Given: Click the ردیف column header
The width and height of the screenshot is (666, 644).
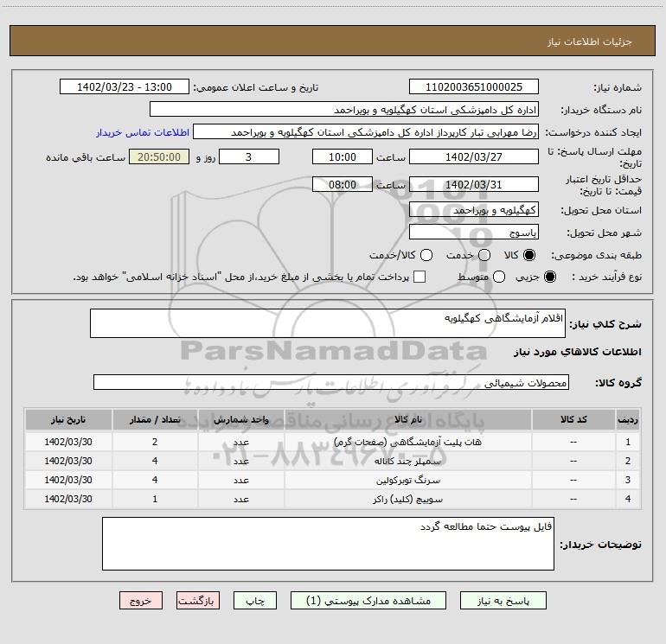Looking at the screenshot, I should pyautogui.click(x=628, y=419).
